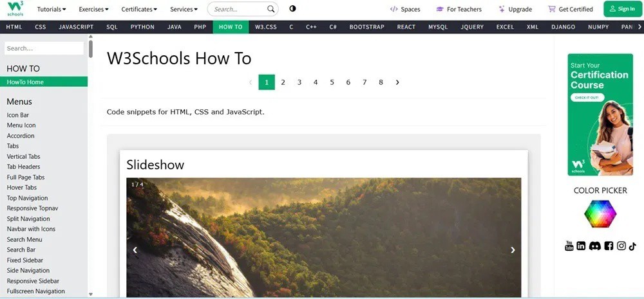Open the JAVASCRIPT tab

tap(76, 27)
